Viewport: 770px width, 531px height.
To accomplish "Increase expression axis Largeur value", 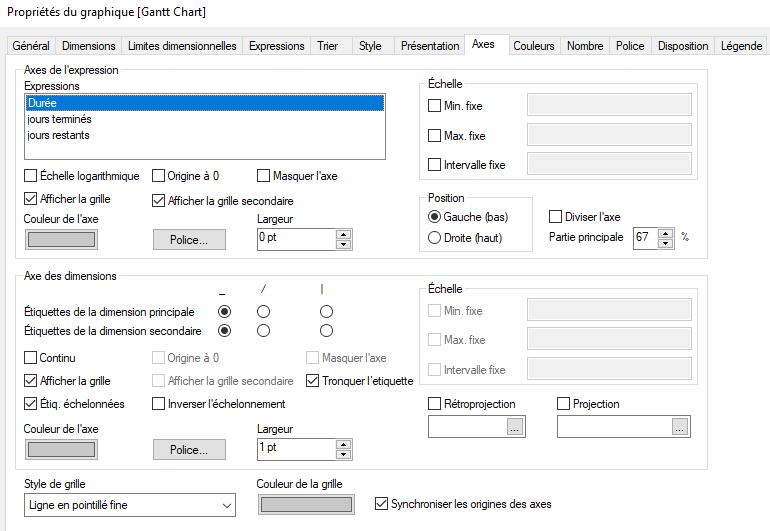I will pyautogui.click(x=344, y=234).
